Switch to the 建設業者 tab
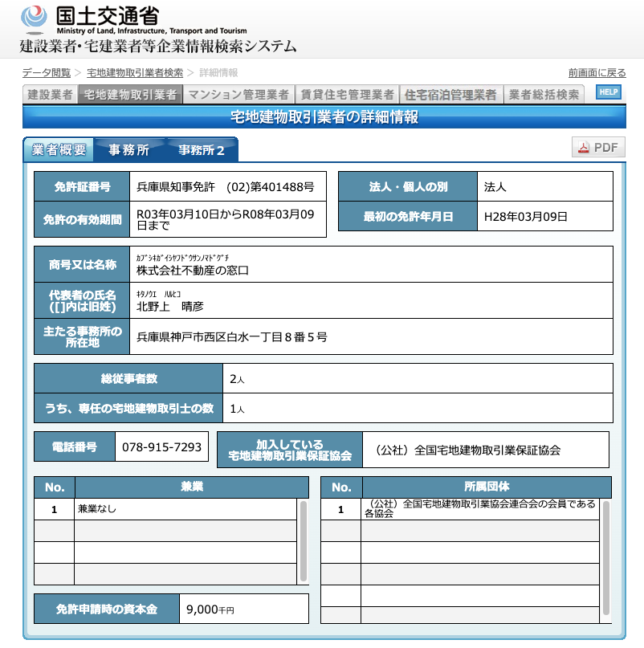This screenshot has width=644, height=648. [x=50, y=95]
